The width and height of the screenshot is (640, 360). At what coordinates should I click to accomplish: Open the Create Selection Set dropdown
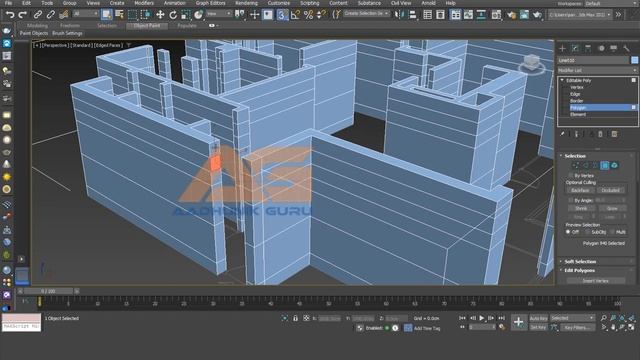click(366, 13)
